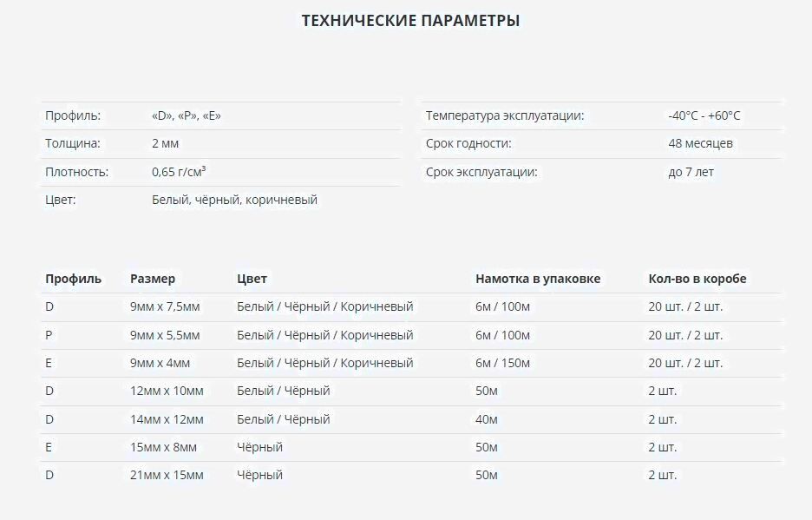812x520 pixels.
Task: Select the 6м / 150м winding cell
Action: click(503, 363)
